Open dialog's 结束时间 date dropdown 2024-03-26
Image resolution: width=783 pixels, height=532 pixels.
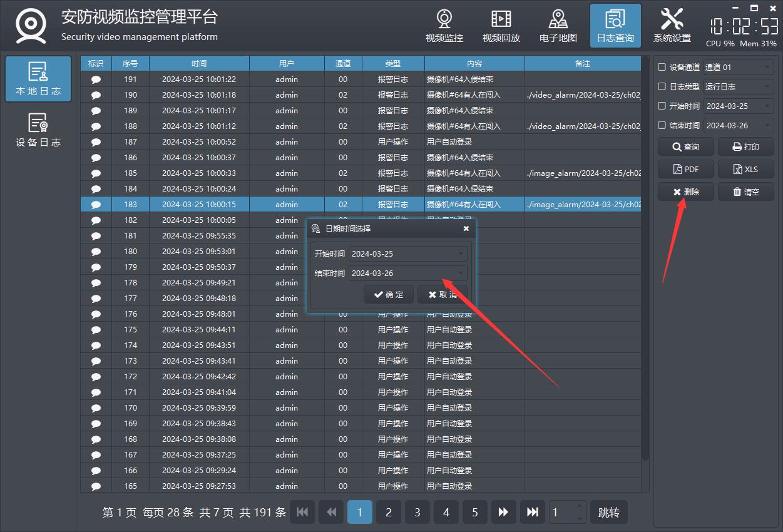click(x=408, y=273)
